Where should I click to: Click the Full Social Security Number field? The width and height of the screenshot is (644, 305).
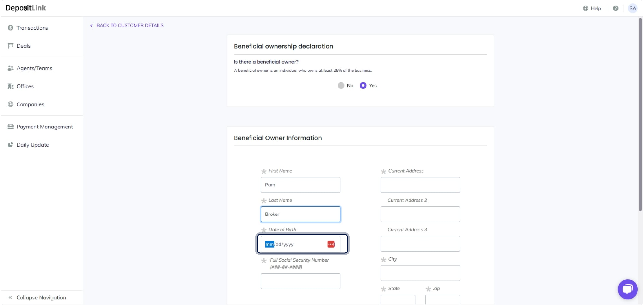(300, 281)
